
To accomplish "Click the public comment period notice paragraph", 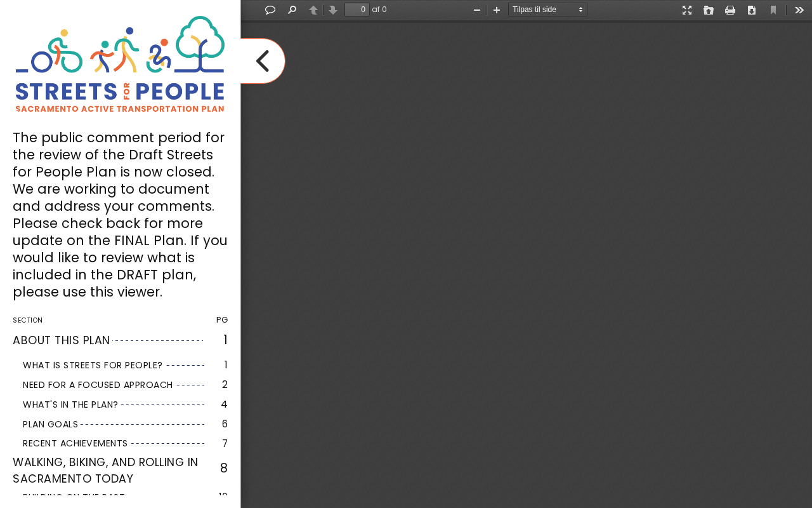I will click(x=120, y=215).
